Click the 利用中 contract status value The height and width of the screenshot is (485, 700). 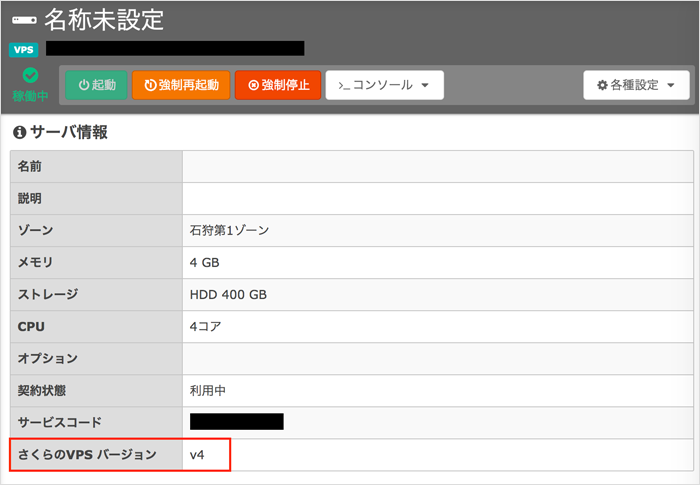click(208, 390)
